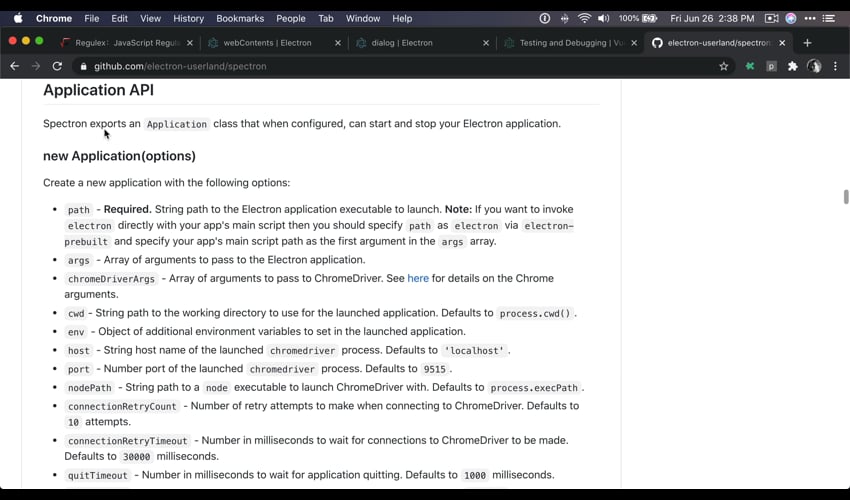Open the File menu

tap(92, 18)
